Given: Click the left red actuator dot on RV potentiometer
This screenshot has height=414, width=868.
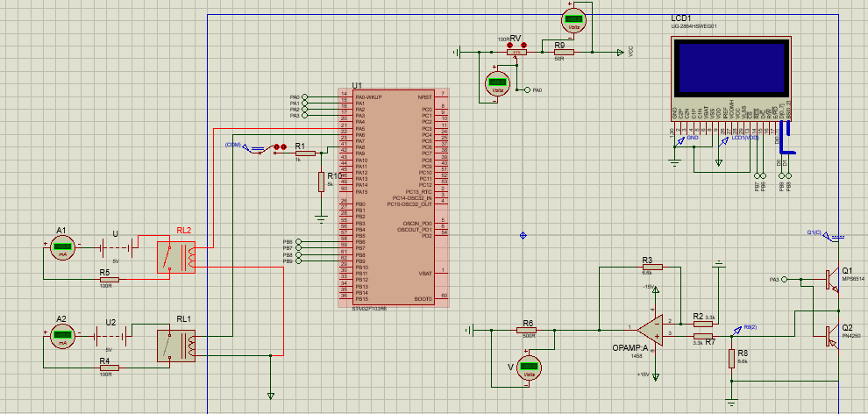Looking at the screenshot, I should point(509,44).
